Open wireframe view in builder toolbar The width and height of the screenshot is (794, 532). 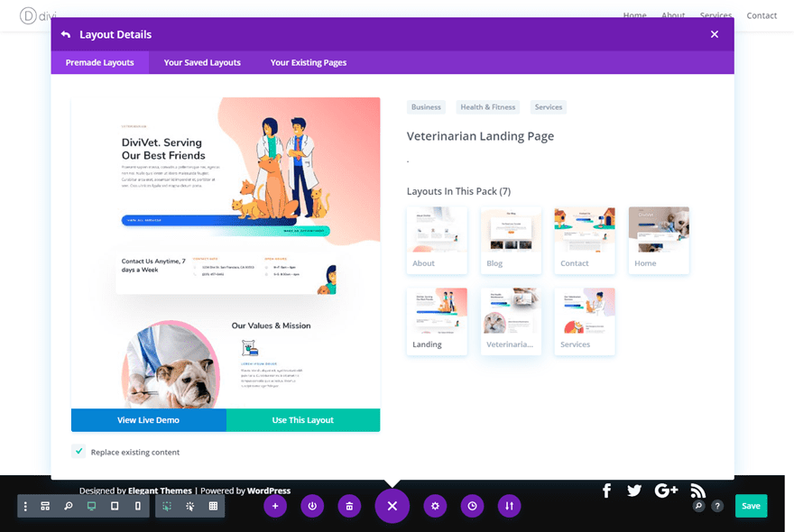45,506
